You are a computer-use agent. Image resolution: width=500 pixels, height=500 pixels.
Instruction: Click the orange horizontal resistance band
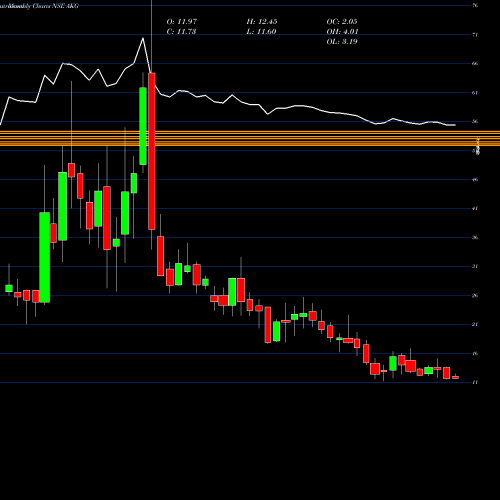(250, 139)
